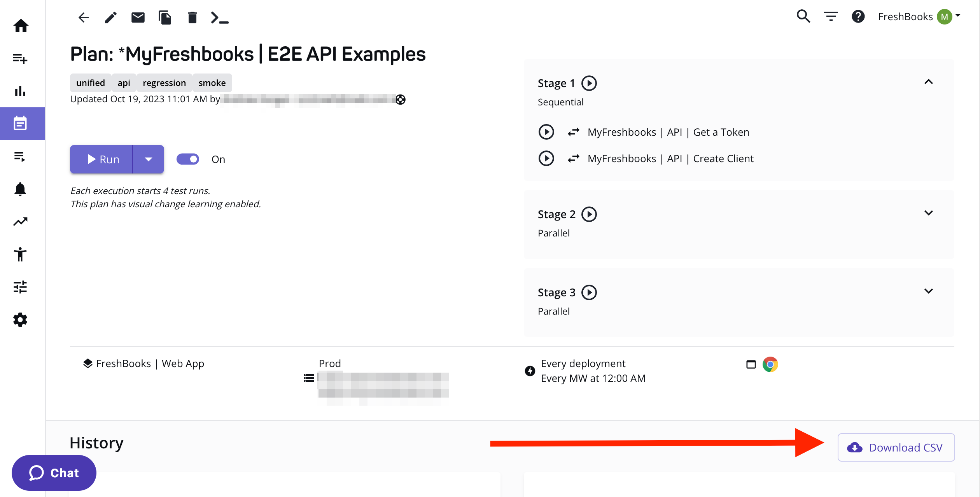This screenshot has width=980, height=497.
Task: Delete the plan using the trash icon
Action: click(x=192, y=17)
